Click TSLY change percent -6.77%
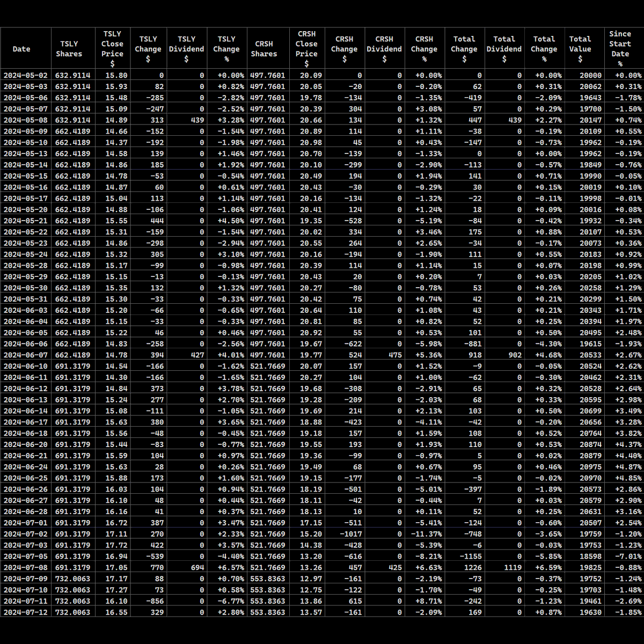This screenshot has height=644, width=644. click(231, 601)
